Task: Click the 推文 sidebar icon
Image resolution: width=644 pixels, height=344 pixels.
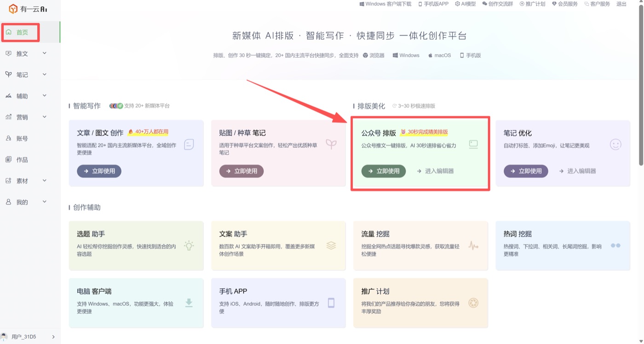Action: click(8, 53)
